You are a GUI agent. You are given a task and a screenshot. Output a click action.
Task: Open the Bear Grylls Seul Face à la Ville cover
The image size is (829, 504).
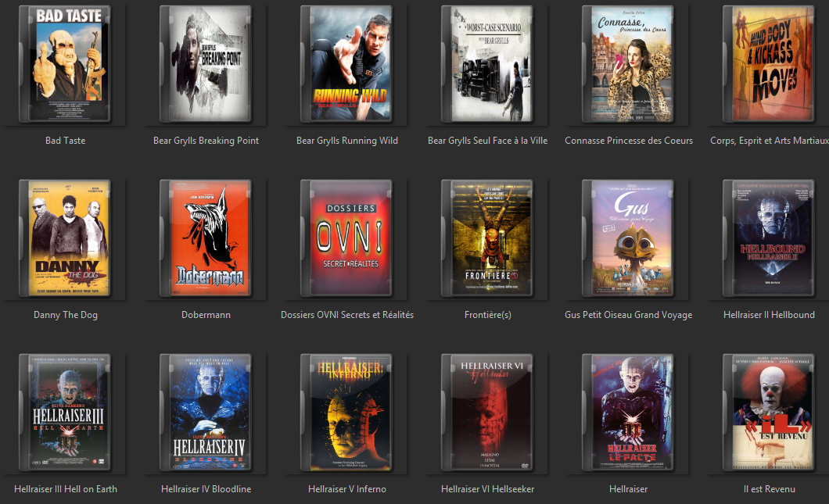point(487,64)
